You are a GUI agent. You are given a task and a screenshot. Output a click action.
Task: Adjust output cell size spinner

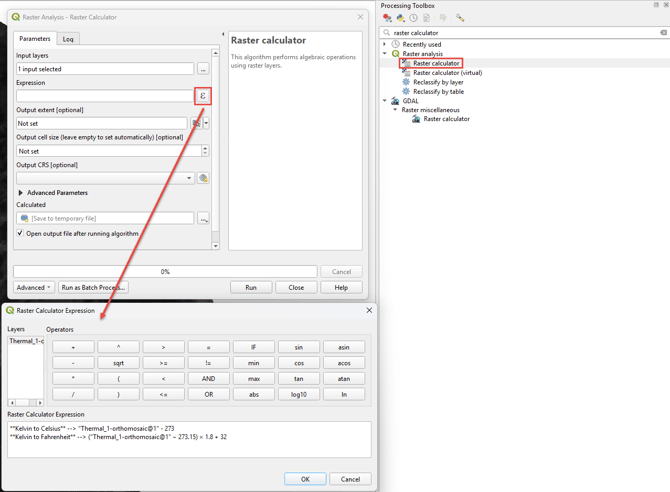(x=206, y=150)
